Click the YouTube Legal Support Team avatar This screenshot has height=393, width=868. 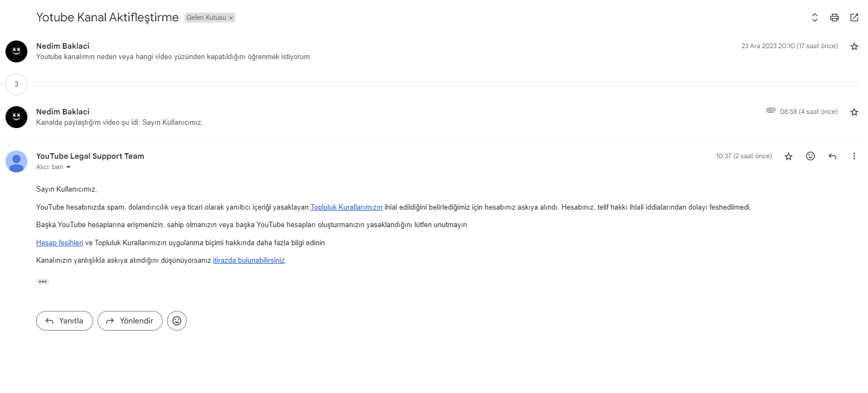[16, 161]
